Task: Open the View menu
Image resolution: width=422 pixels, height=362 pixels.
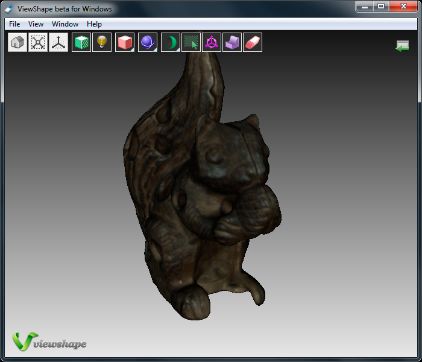Action: click(x=36, y=24)
